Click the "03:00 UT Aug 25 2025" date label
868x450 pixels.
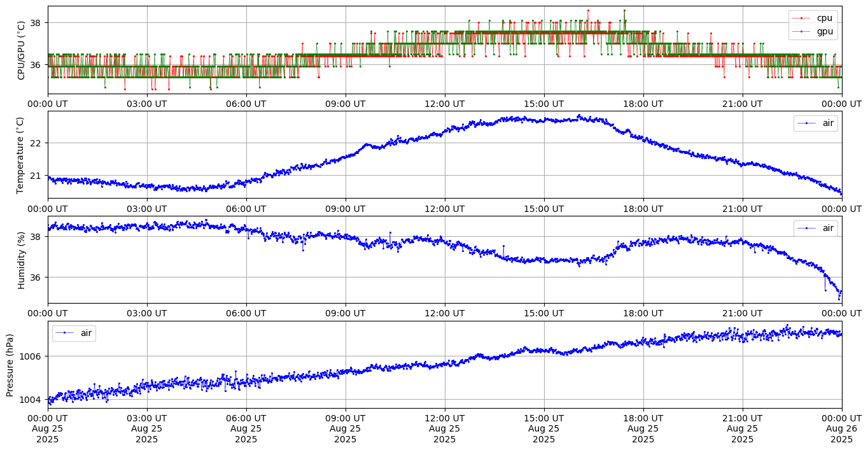click(147, 429)
